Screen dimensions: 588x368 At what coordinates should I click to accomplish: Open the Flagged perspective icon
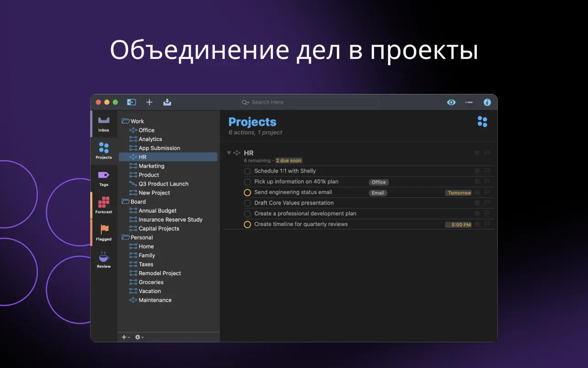click(104, 232)
